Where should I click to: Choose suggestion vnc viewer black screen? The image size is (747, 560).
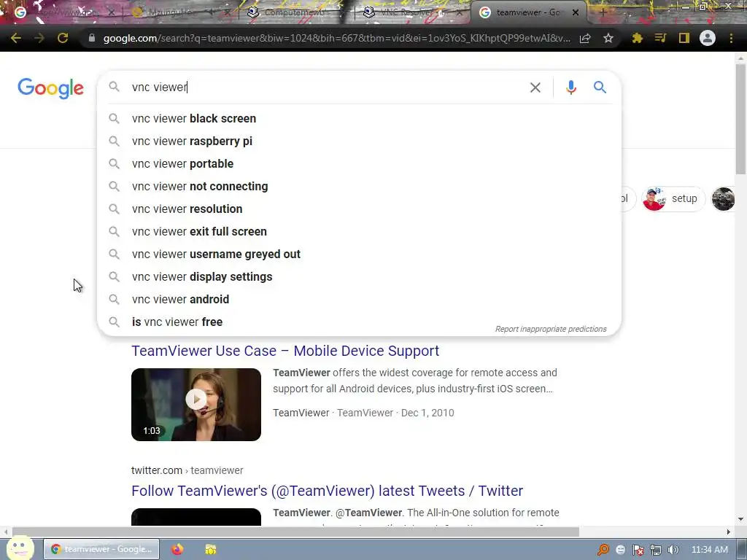[x=359, y=119]
